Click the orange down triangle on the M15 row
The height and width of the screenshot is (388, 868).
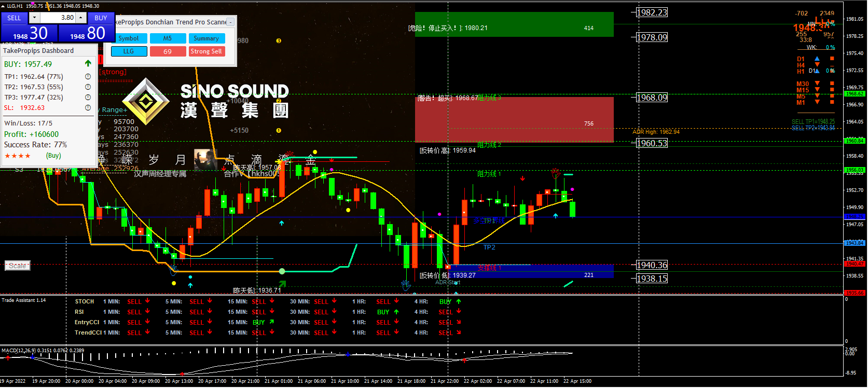(817, 90)
